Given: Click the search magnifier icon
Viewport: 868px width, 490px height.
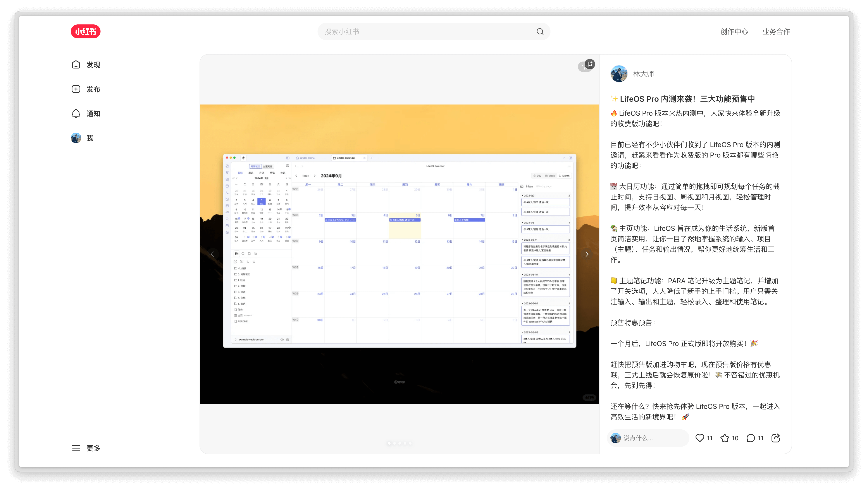Looking at the screenshot, I should pyautogui.click(x=540, y=32).
